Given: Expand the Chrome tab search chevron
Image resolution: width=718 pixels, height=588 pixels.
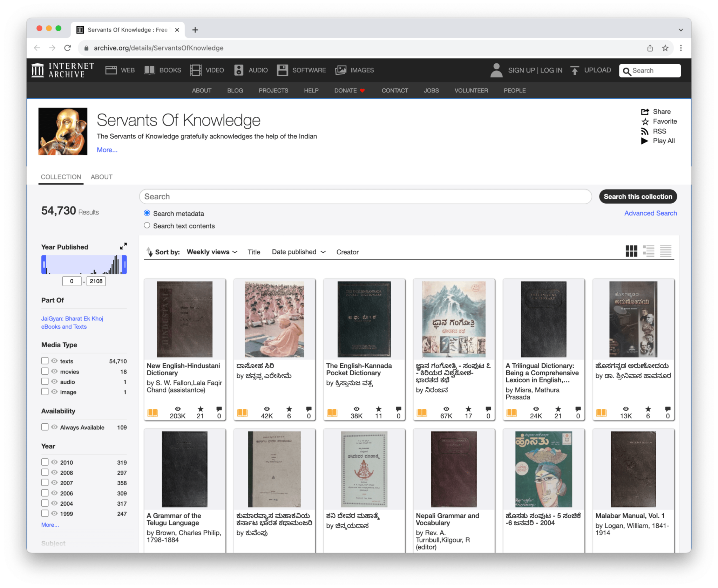Looking at the screenshot, I should 680,30.
